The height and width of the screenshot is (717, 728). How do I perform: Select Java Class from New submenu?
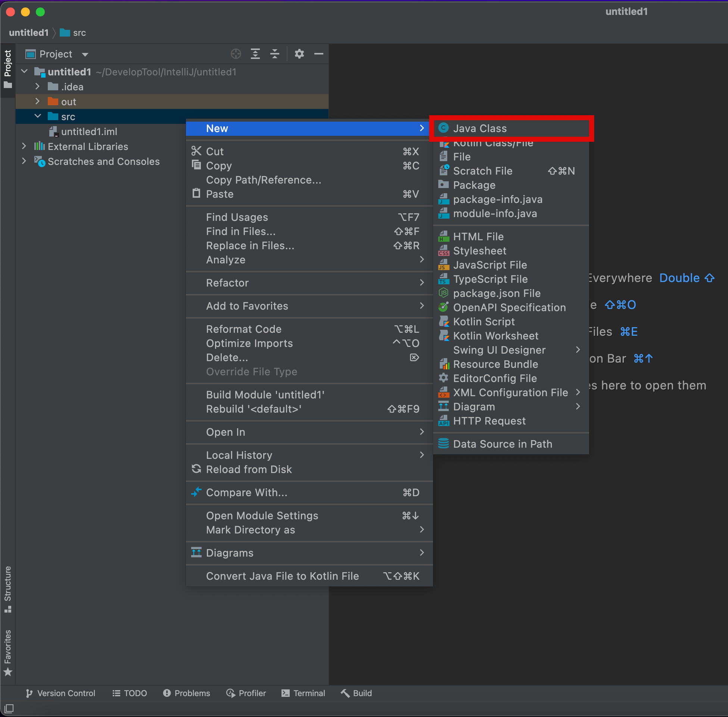[x=480, y=128]
